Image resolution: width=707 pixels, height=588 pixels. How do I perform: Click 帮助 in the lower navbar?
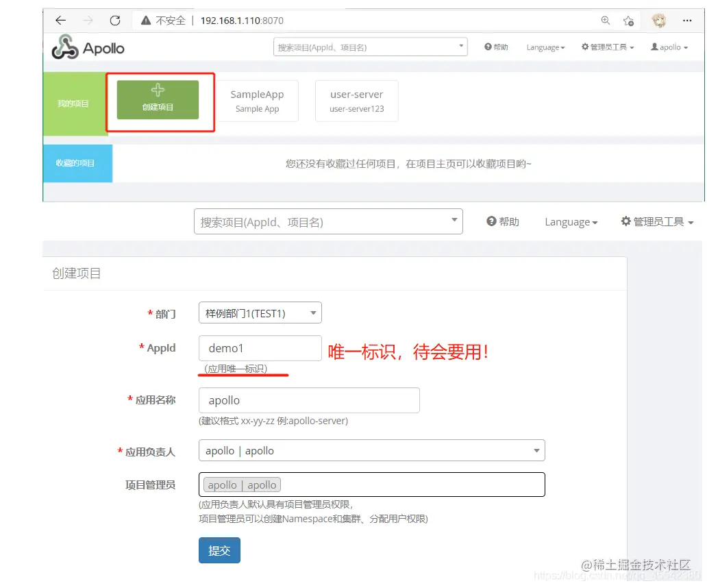503,221
